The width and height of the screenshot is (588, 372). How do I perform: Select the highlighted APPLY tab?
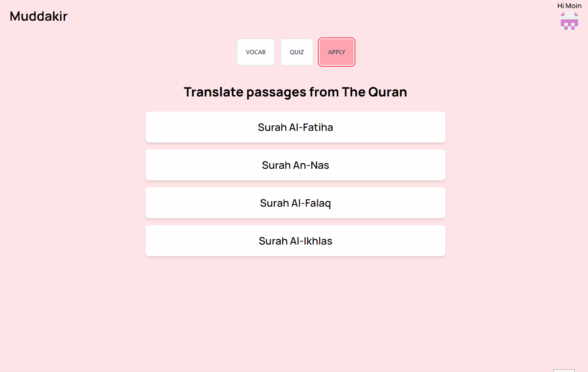[336, 52]
